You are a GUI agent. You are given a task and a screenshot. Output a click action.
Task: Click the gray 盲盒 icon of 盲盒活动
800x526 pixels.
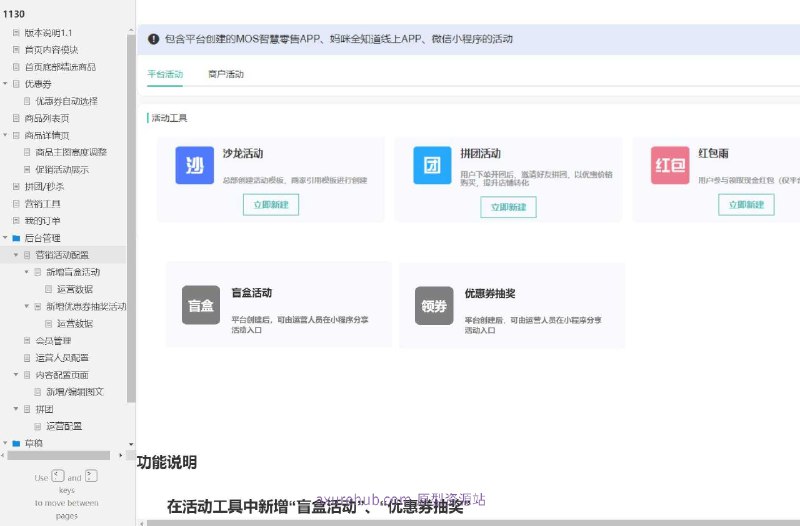click(x=201, y=305)
